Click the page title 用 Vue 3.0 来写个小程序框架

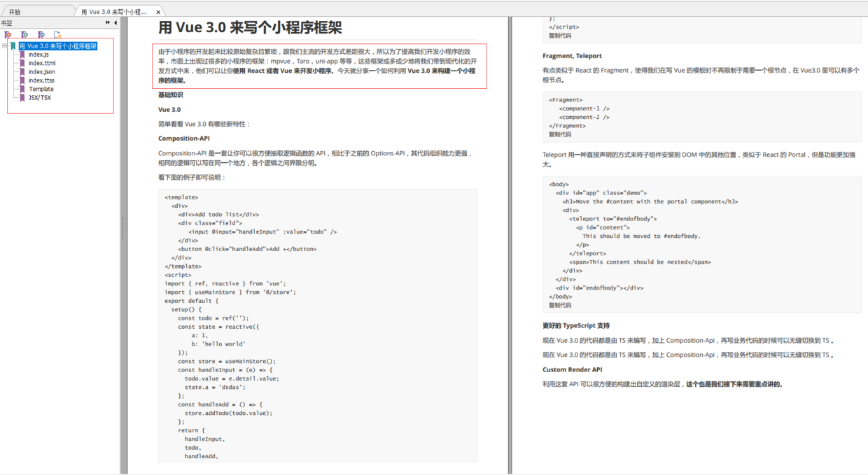pos(250,27)
